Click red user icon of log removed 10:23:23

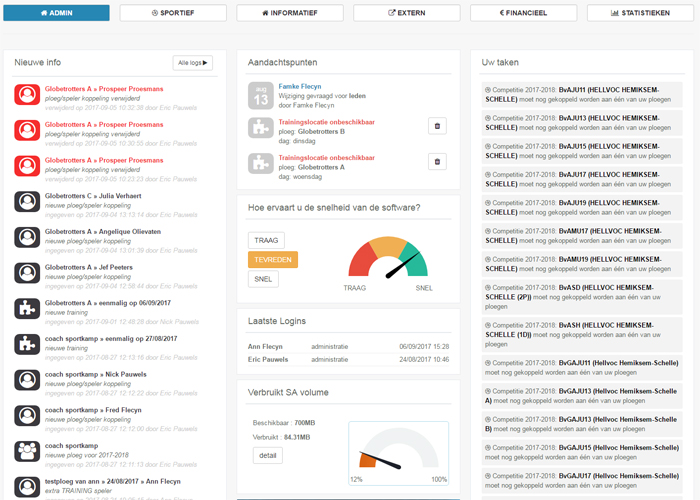coord(27,166)
